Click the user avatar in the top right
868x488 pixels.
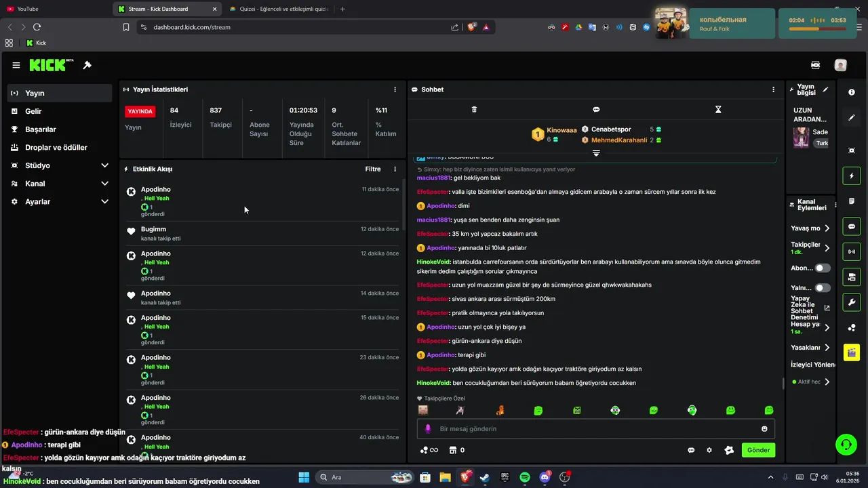(840, 65)
